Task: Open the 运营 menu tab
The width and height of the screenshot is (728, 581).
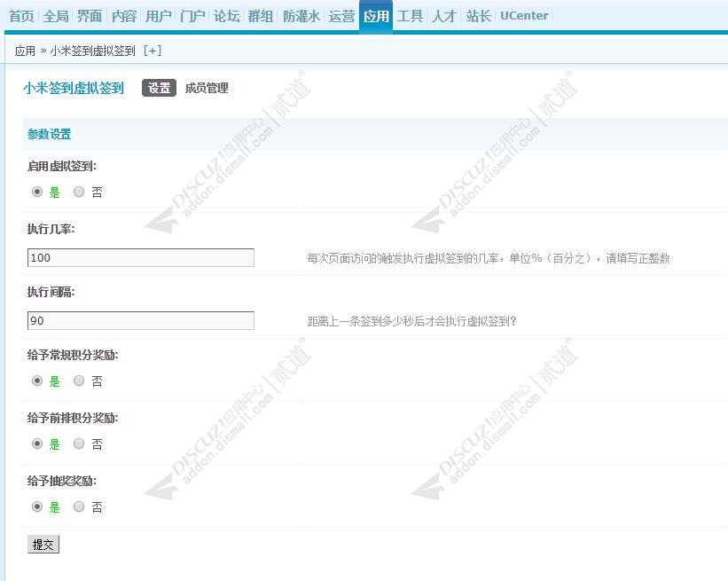Action: (x=341, y=16)
